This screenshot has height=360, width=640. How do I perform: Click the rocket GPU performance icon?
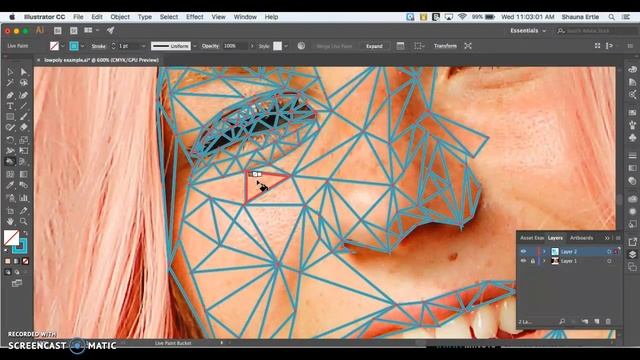tap(110, 30)
